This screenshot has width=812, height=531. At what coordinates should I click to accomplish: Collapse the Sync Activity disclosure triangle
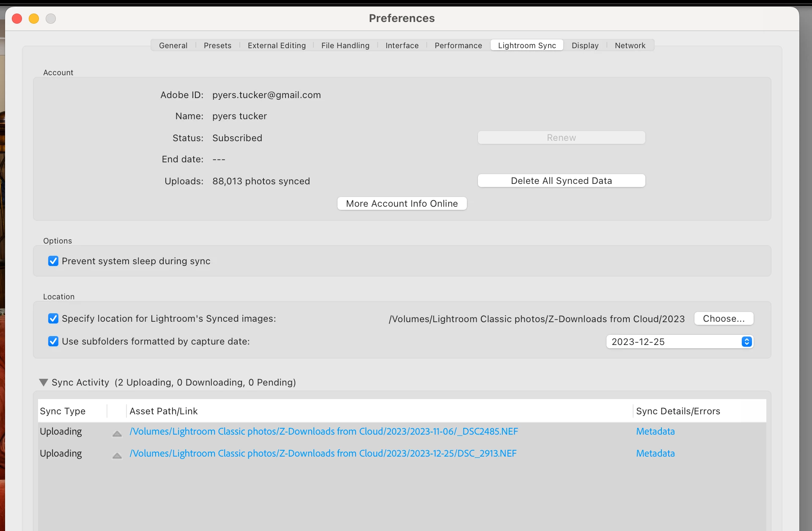[x=44, y=383]
